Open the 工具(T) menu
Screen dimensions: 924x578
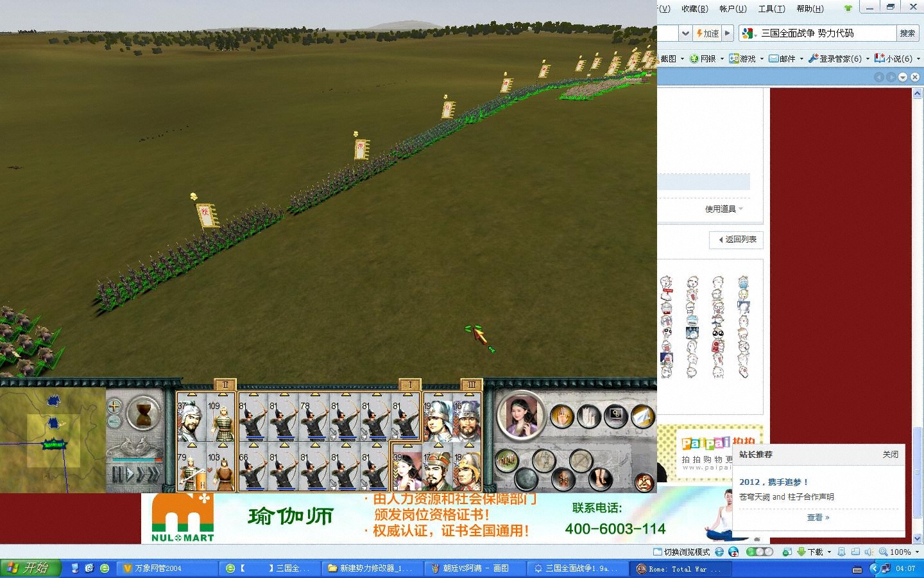(771, 8)
